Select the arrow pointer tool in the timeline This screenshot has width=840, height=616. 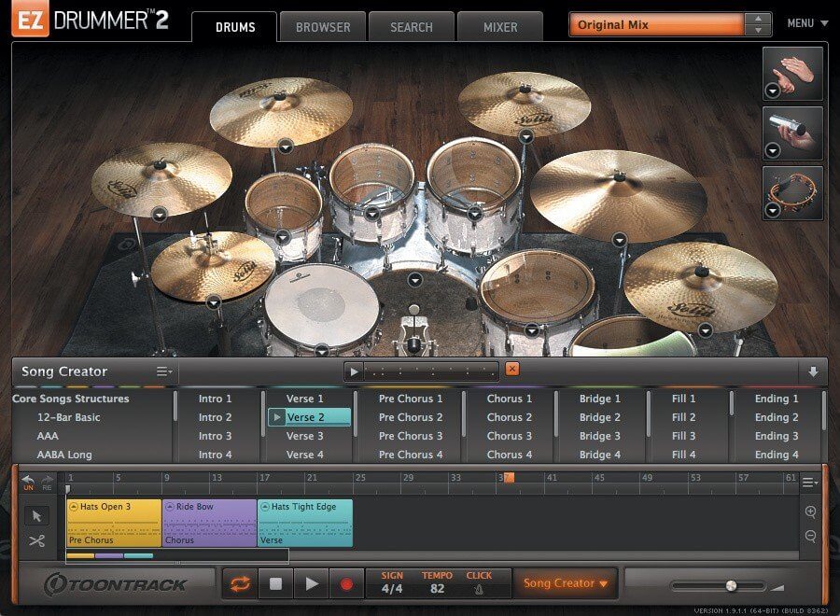(x=35, y=515)
